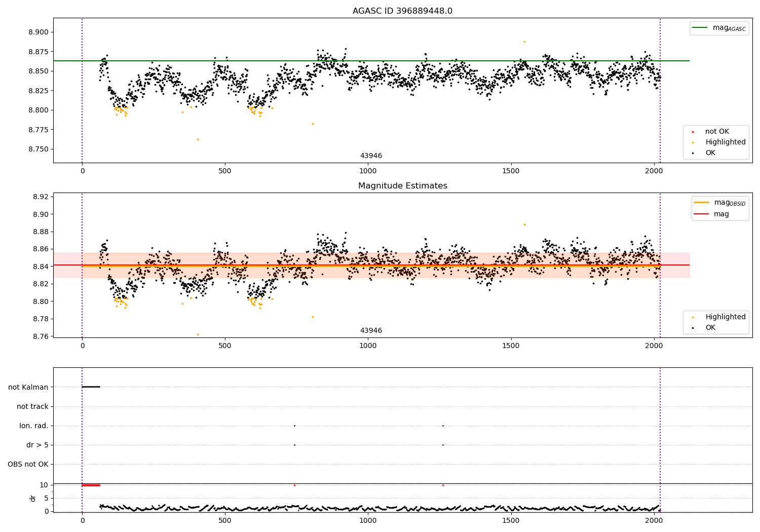Click the '43946' label in top plot

[x=371, y=156]
